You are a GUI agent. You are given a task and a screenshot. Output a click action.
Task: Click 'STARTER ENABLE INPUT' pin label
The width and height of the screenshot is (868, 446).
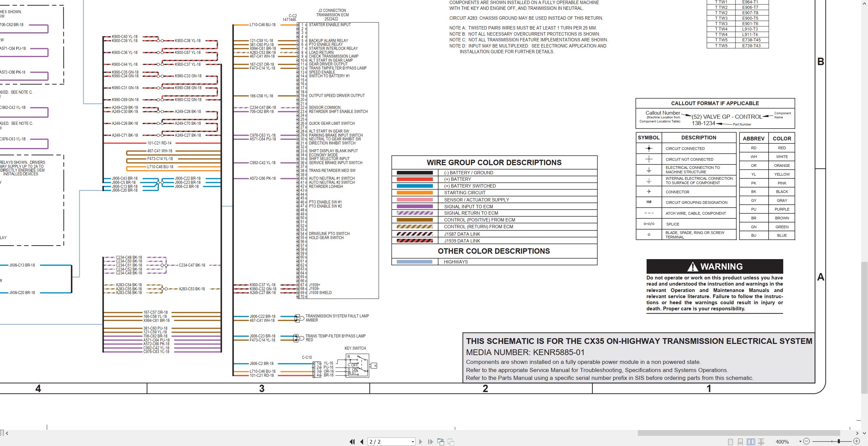330,25
